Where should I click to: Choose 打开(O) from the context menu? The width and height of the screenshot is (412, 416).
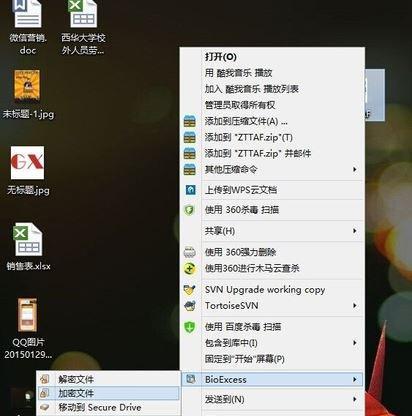click(x=221, y=57)
